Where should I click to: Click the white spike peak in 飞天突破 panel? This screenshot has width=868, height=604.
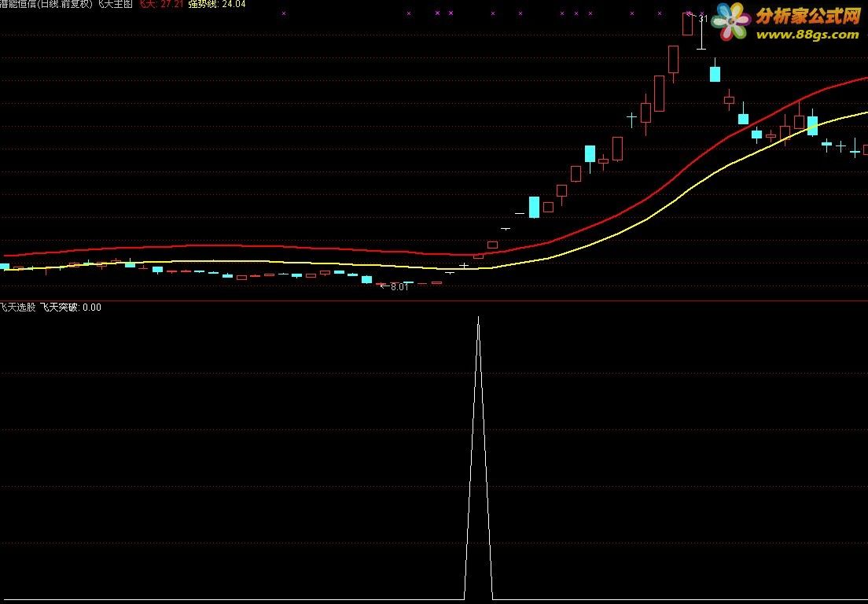click(x=478, y=319)
